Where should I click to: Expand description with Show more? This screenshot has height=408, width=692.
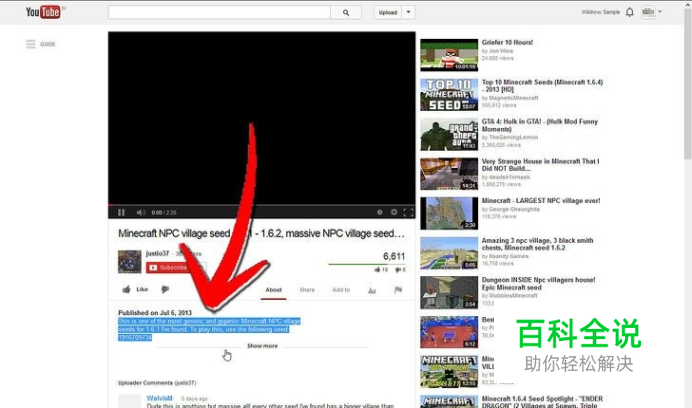point(262,346)
